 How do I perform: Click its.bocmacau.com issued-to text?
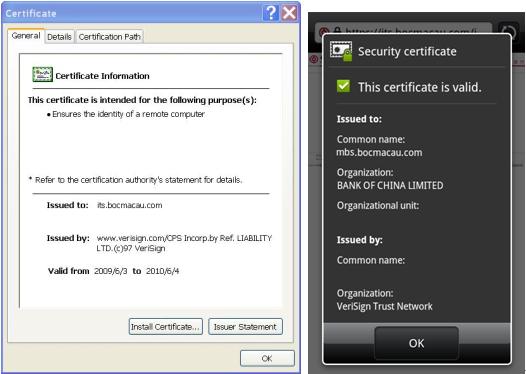pos(129,205)
